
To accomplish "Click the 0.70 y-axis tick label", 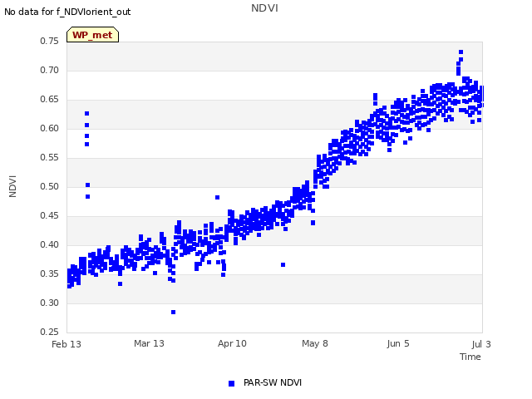I will click(50, 70).
